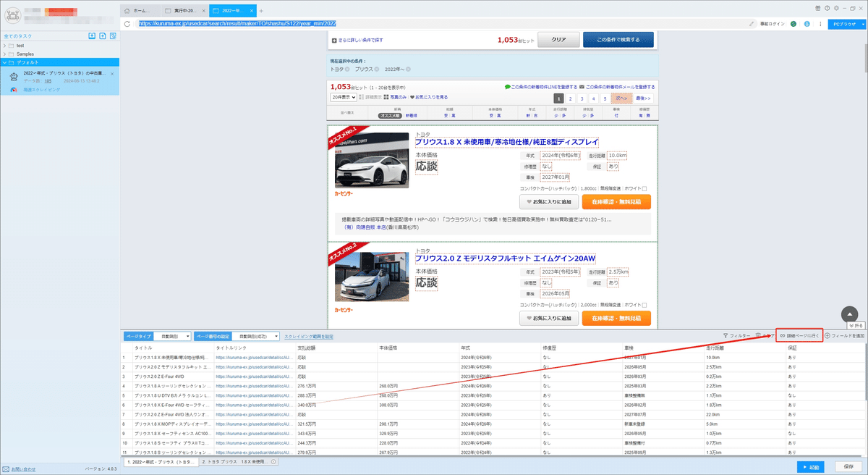Open the ページ番号の設定 dropdown
The image size is (868, 475).
coord(256,337)
